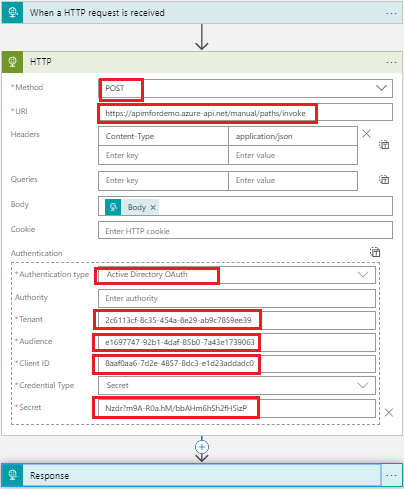The height and width of the screenshot is (489, 404).
Task: Open the HTTP action's ellipsis menu
Action: [x=391, y=62]
